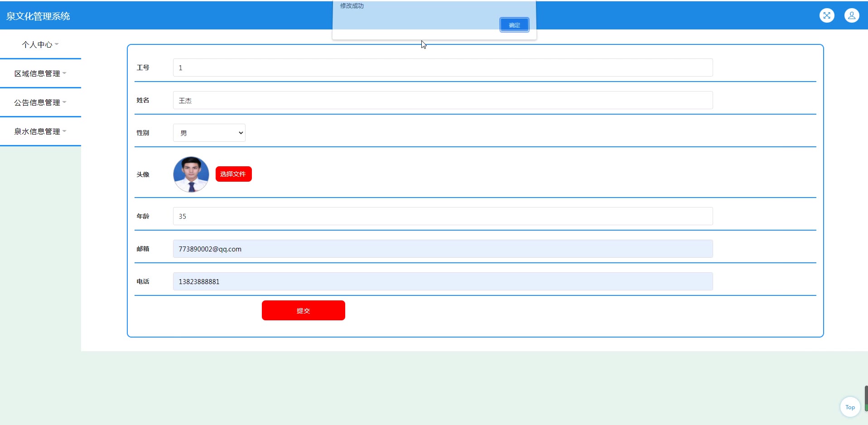The width and height of the screenshot is (868, 425).
Task: Click the Top back-to-top button
Action: point(850,407)
